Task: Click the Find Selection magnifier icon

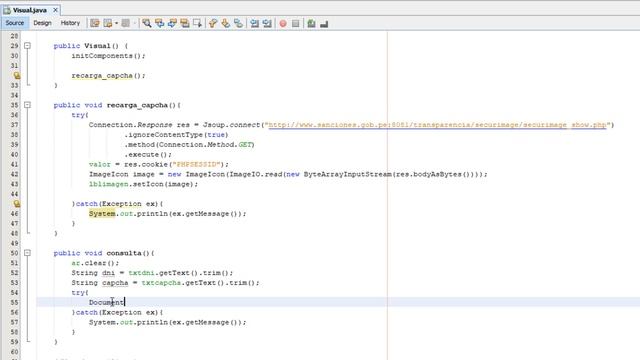Action: coord(147,23)
